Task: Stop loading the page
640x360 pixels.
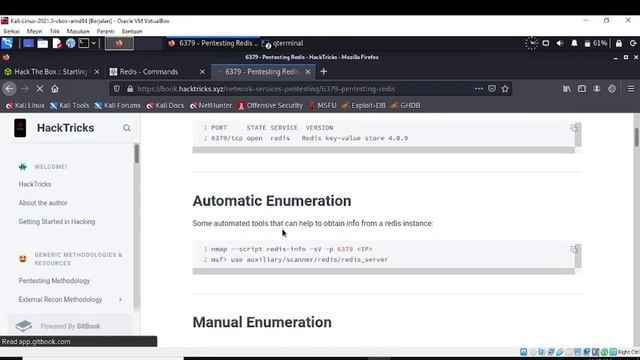Action: [40, 89]
